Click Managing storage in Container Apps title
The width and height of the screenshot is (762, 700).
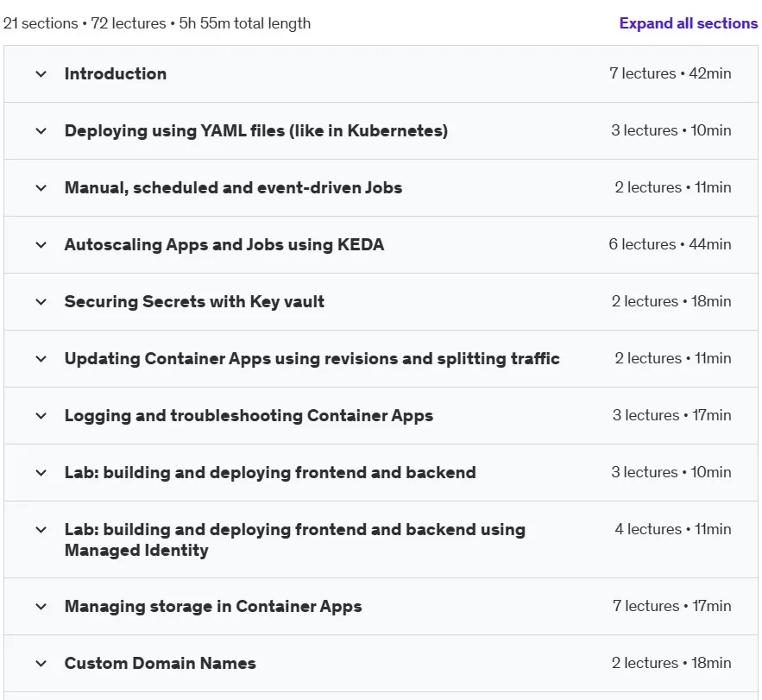(213, 606)
